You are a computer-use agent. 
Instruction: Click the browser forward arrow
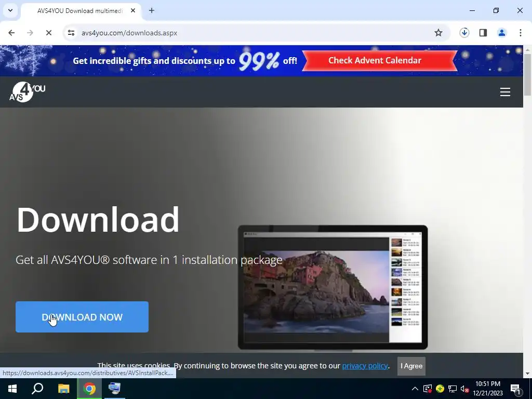coord(30,33)
